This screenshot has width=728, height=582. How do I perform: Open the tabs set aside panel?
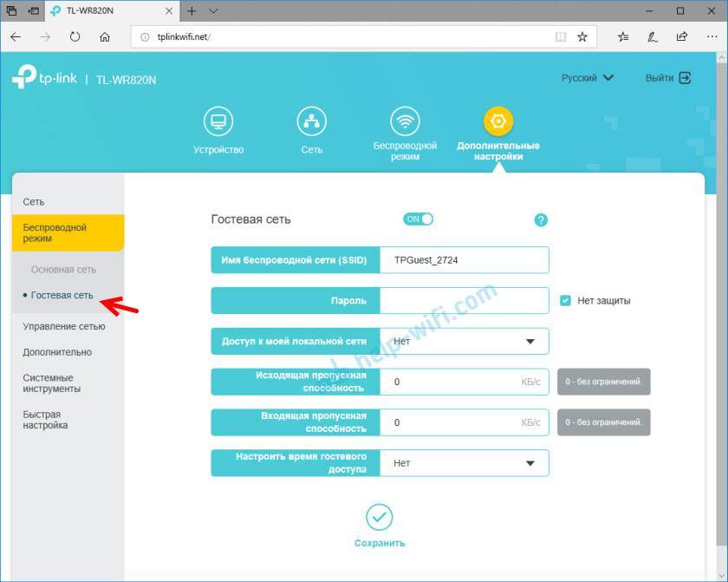click(x=11, y=10)
